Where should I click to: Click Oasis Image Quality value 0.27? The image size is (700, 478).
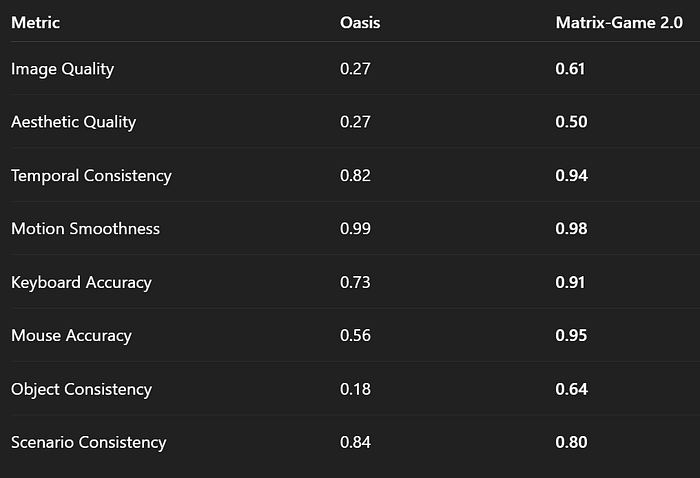pyautogui.click(x=355, y=69)
